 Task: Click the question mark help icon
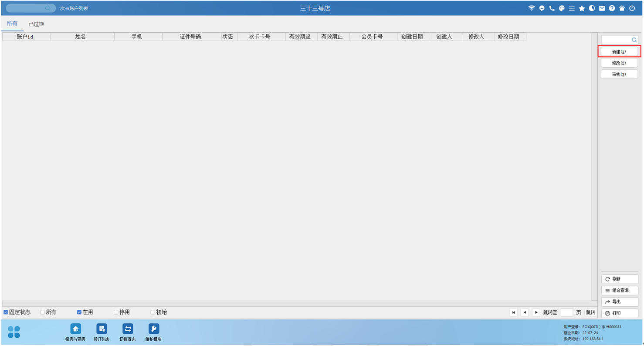point(612,8)
